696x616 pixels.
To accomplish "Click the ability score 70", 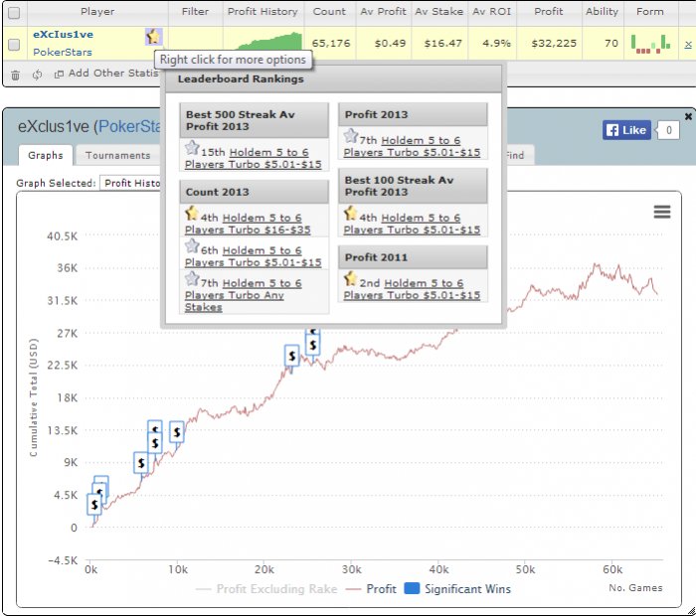I will point(610,44).
